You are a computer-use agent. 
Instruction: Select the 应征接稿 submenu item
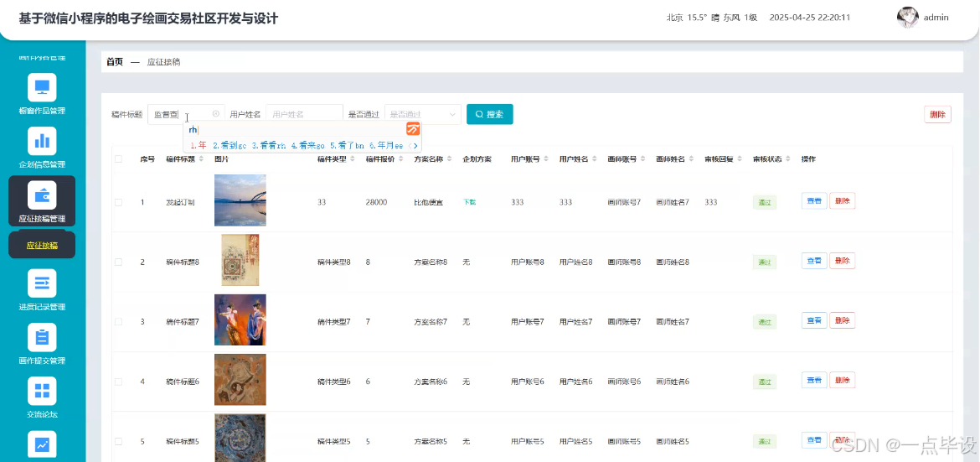(42, 245)
